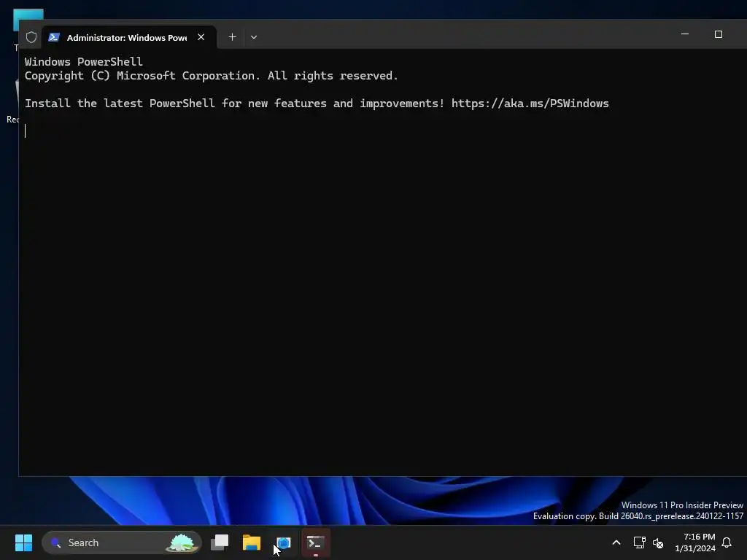Close the PowerShell tab with its X

[201, 37]
